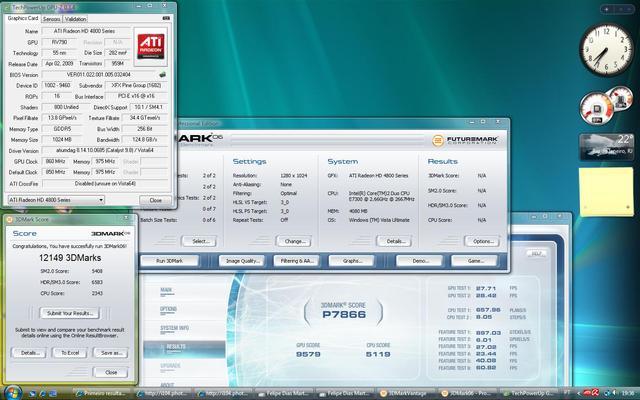Click the sidebar add gadget plus button

pyautogui.click(x=607, y=9)
